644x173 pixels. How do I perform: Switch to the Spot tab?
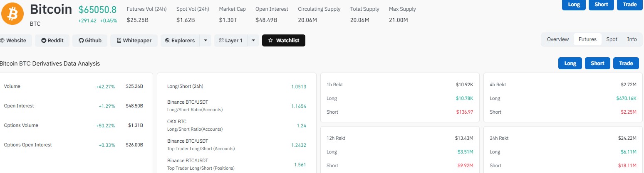[612, 39]
